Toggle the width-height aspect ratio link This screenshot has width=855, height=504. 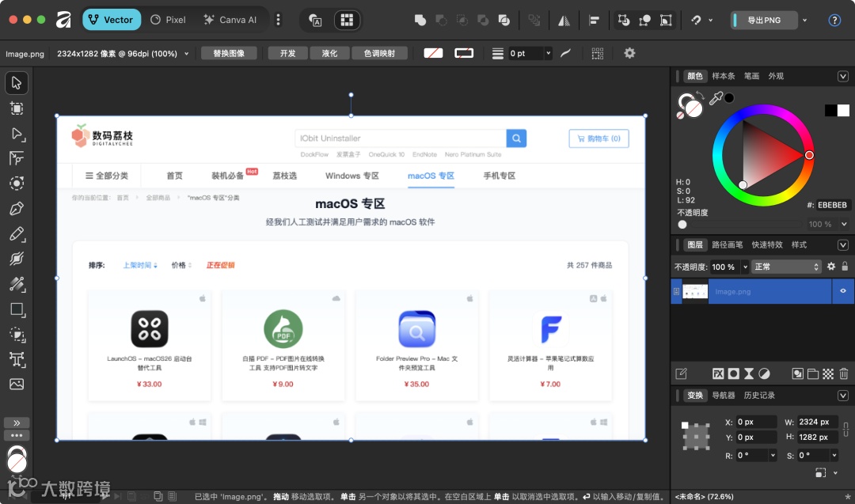pyautogui.click(x=845, y=429)
